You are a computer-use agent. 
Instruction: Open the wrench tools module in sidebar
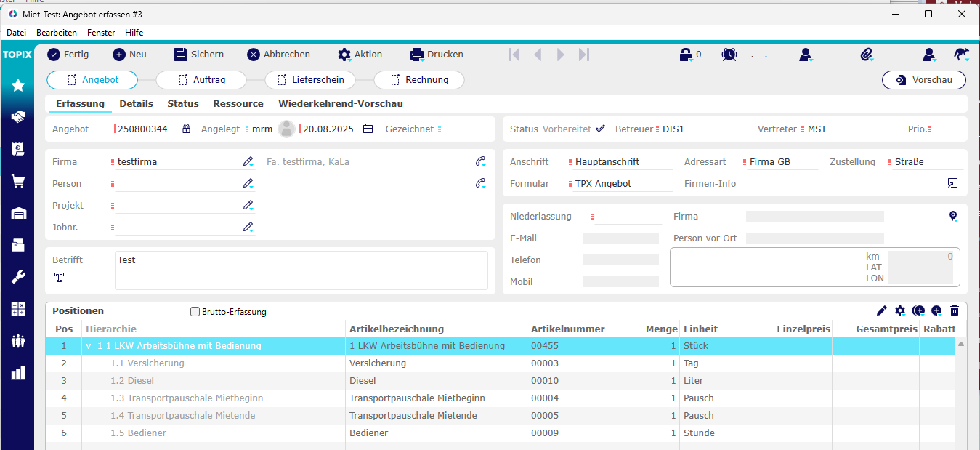(18, 277)
